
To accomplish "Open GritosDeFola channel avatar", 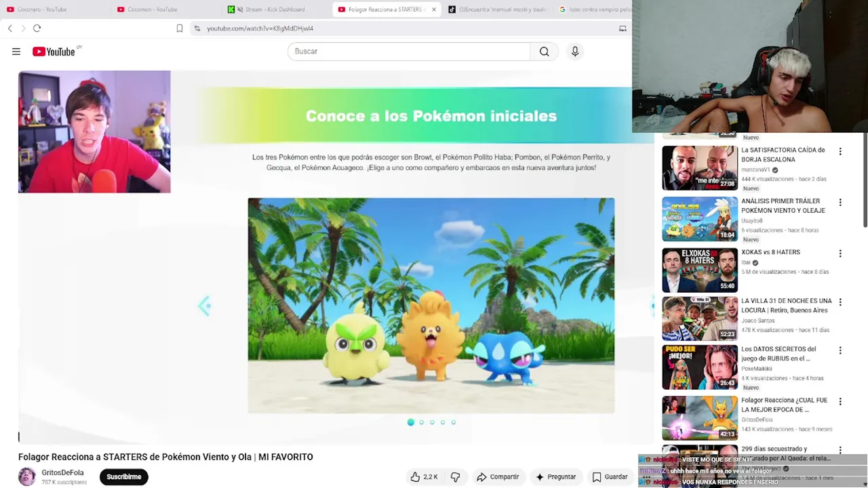I will point(27,476).
